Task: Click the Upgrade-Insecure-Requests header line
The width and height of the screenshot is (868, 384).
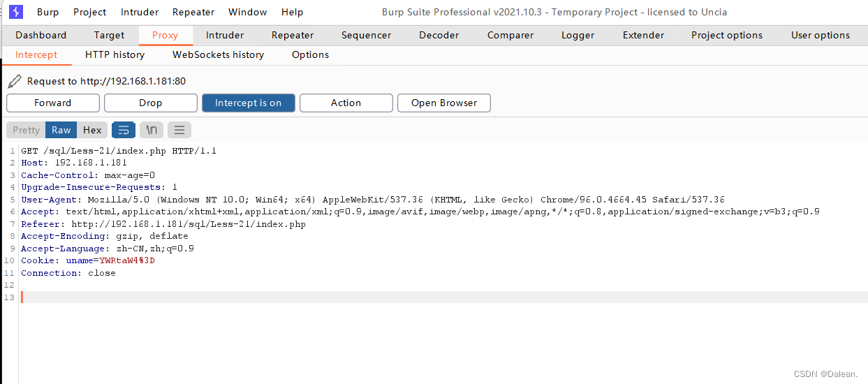Action: pos(99,187)
